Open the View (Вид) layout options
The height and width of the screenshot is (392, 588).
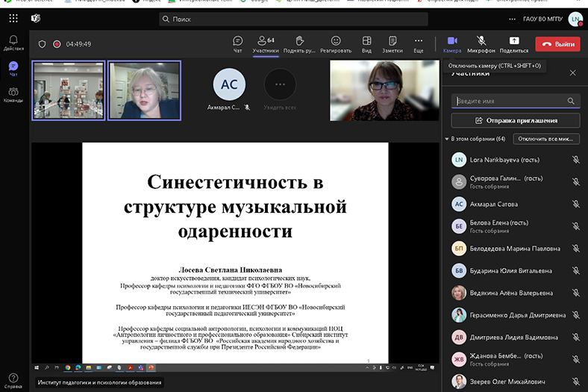click(366, 43)
